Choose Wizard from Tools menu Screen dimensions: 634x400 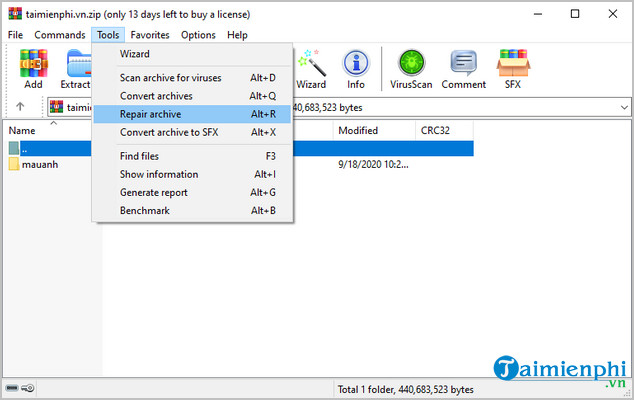tap(192, 54)
